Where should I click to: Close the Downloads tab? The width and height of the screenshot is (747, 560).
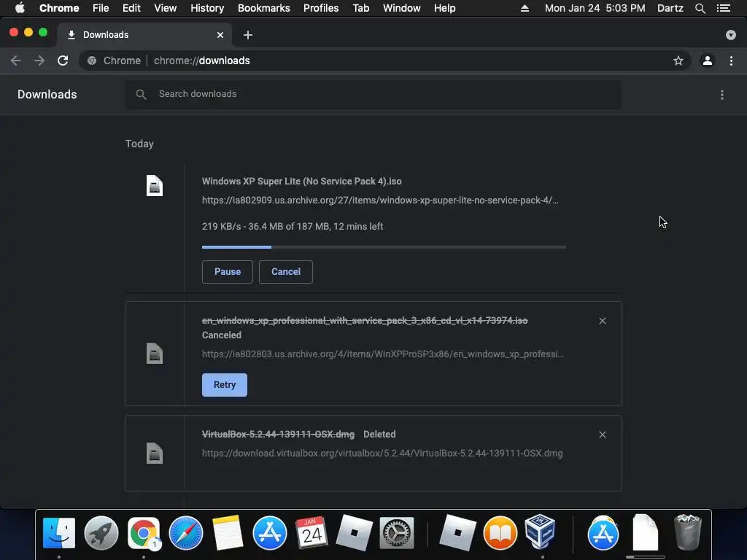220,35
